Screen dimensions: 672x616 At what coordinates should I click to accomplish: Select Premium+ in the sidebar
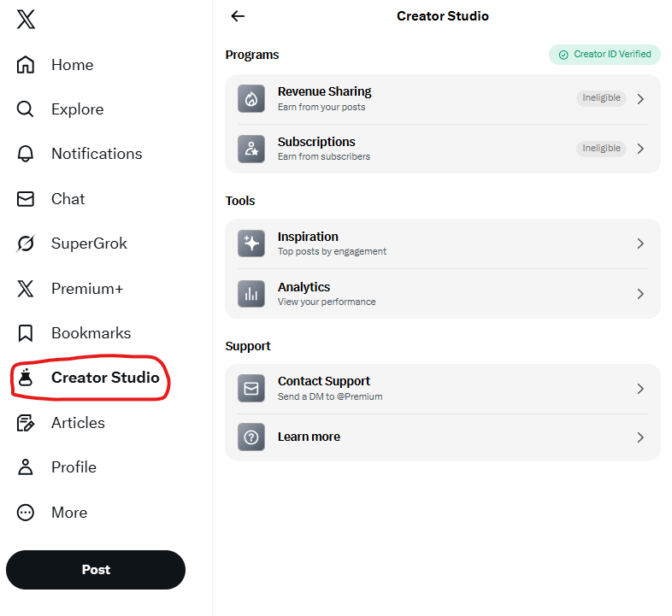(86, 289)
